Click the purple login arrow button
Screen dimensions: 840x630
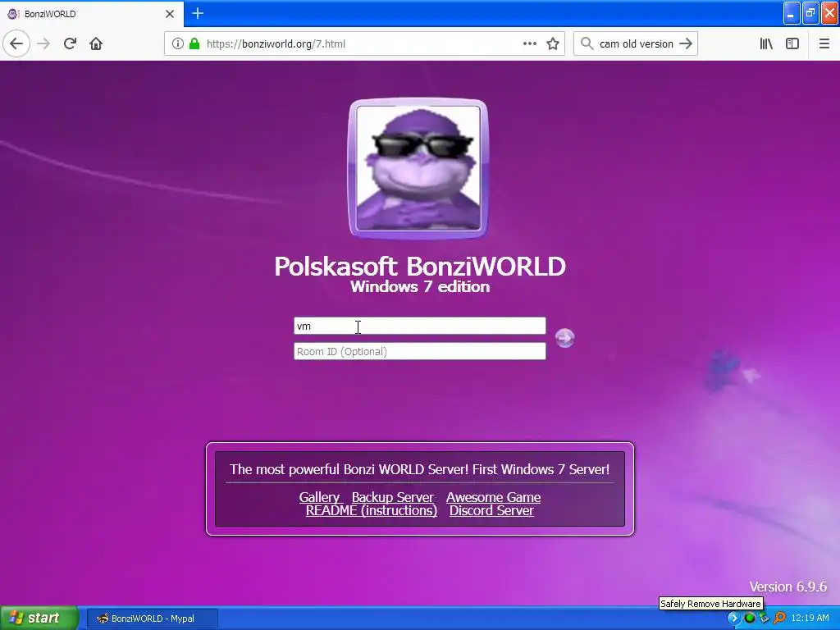click(564, 338)
